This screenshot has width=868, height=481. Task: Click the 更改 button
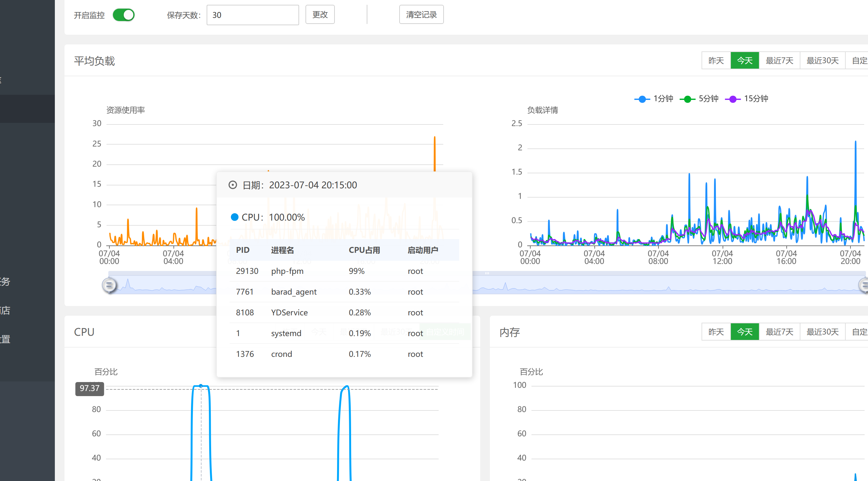(320, 14)
